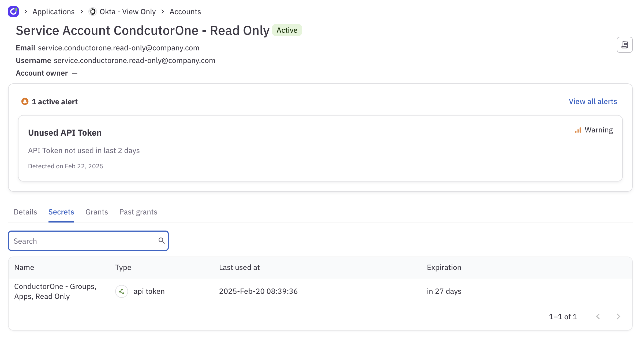This screenshot has height=341, width=644.
Task: Open the notes panel icon at top right
Action: (625, 45)
